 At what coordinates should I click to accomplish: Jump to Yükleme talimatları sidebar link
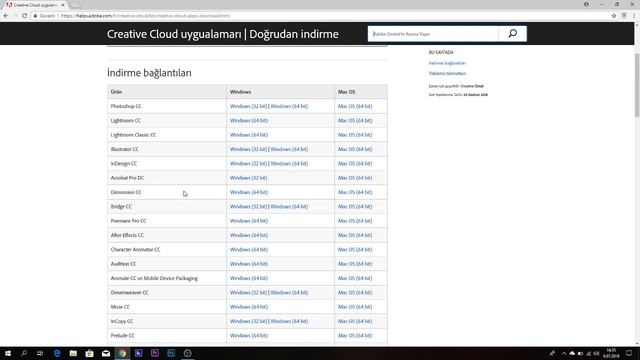click(x=447, y=73)
